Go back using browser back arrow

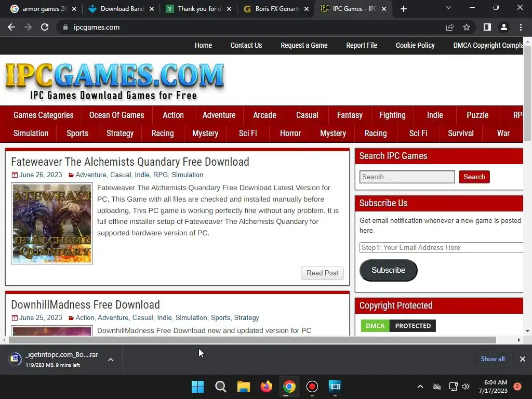[x=11, y=27]
